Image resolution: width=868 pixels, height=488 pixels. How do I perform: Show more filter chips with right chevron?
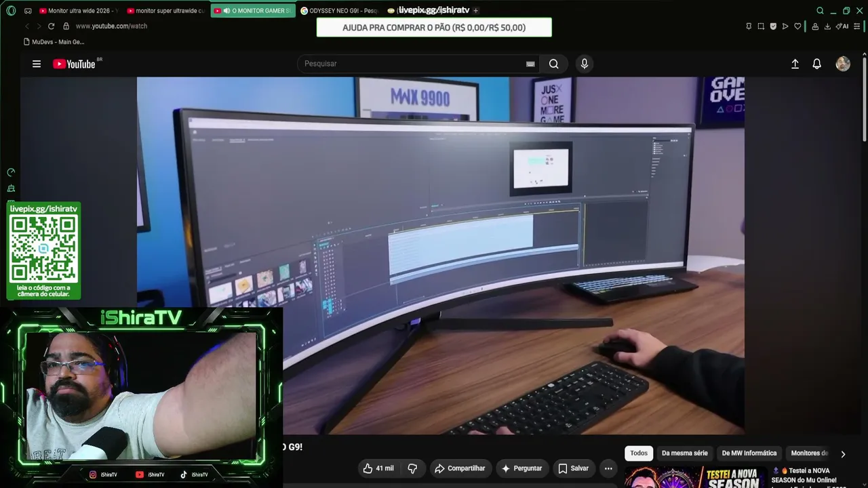[x=843, y=454]
